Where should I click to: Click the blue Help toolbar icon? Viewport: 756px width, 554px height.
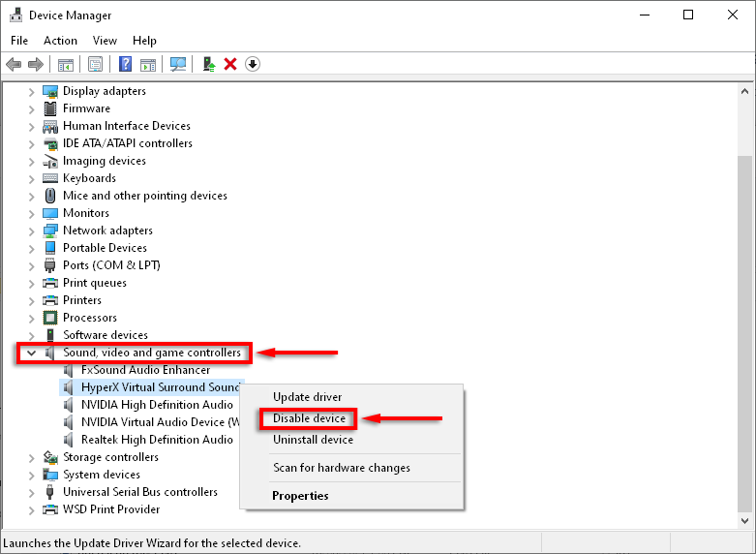point(125,64)
